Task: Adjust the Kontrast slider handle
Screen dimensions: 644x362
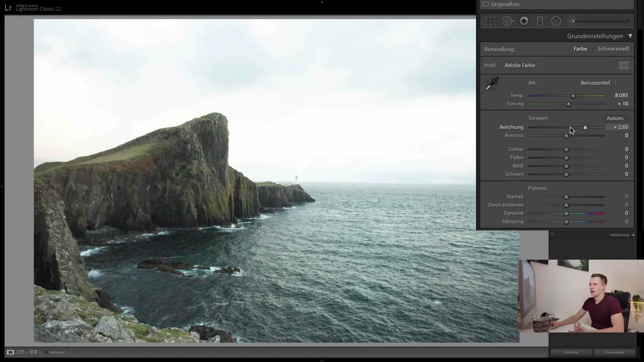Action: [x=566, y=136]
